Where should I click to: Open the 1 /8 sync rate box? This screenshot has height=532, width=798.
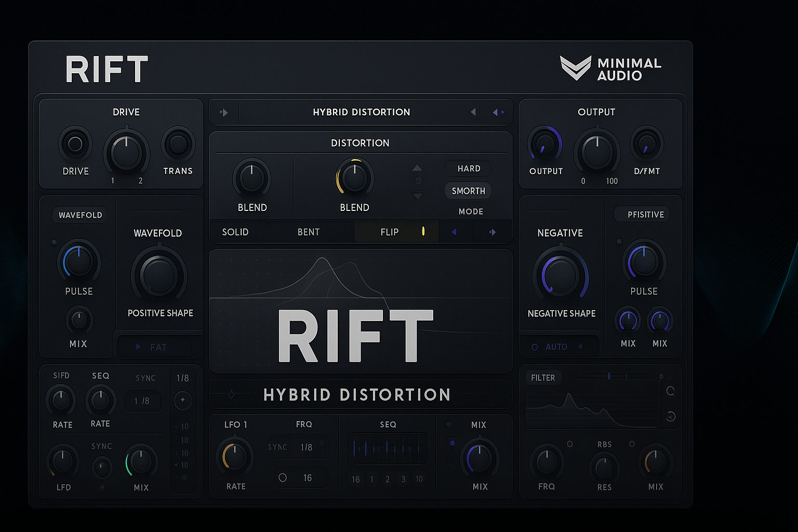142,401
